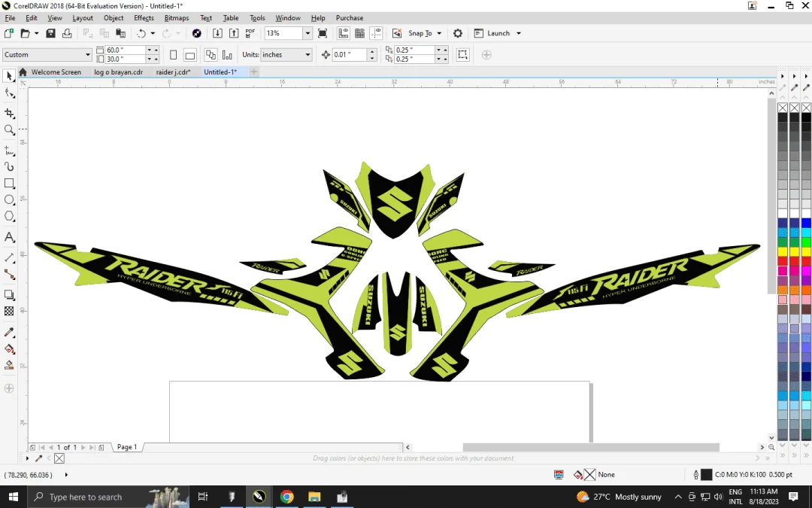The height and width of the screenshot is (508, 812).
Task: Expand the document palette flyout arrow
Action: point(28,458)
